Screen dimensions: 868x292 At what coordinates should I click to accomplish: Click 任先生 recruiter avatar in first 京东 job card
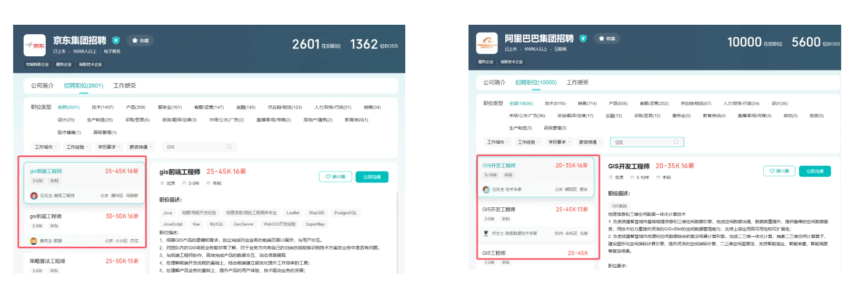(x=34, y=196)
